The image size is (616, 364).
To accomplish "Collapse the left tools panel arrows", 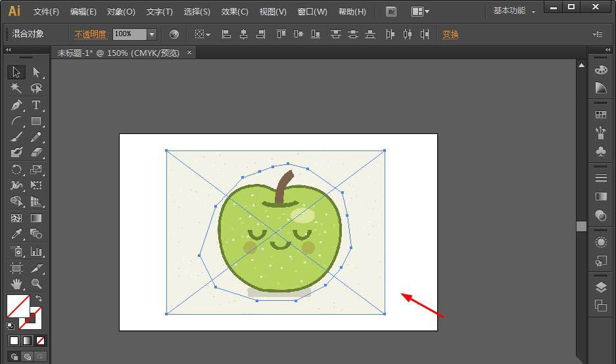I will point(9,49).
